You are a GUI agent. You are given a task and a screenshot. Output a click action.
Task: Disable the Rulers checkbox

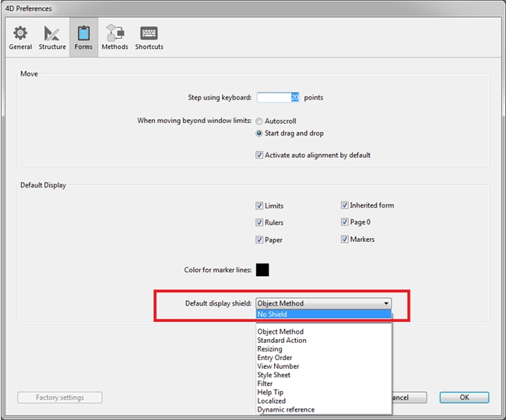259,223
